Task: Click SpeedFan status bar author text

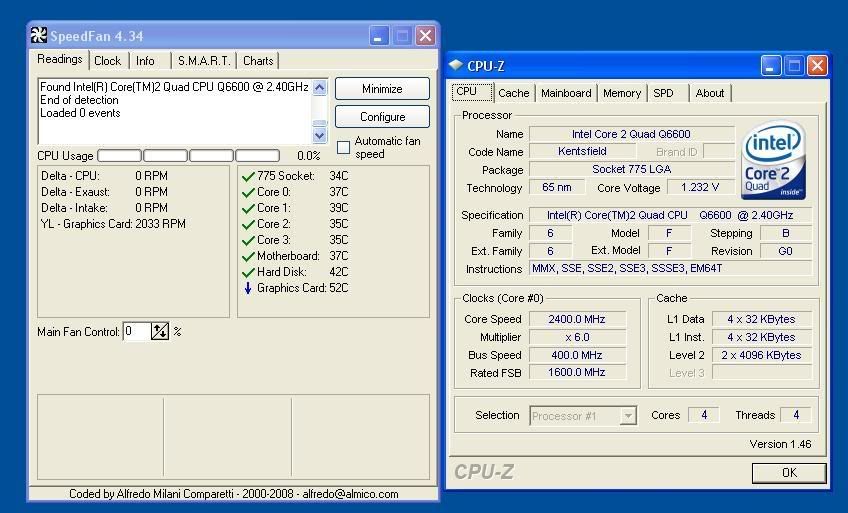Action: tap(234, 494)
